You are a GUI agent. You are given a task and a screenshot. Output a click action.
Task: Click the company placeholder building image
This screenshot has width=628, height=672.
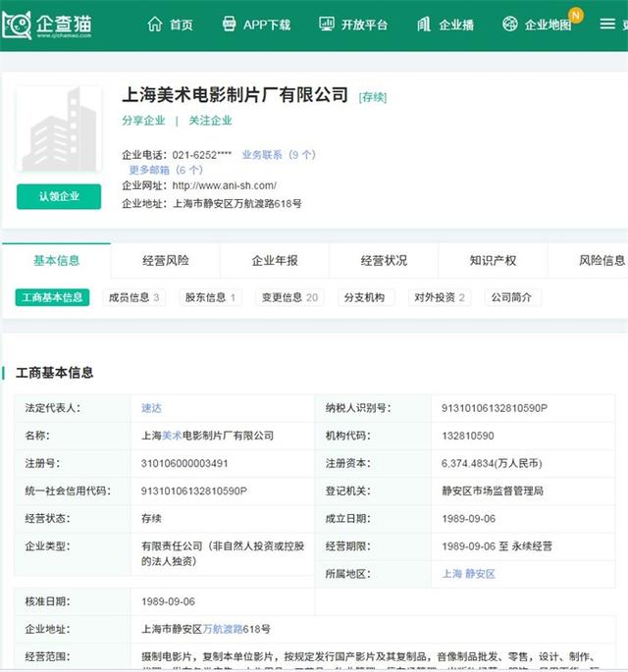tap(59, 129)
